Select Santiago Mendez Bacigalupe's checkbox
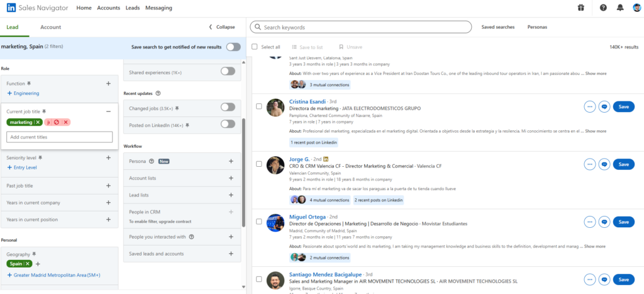This screenshot has height=294, width=644. click(258, 279)
